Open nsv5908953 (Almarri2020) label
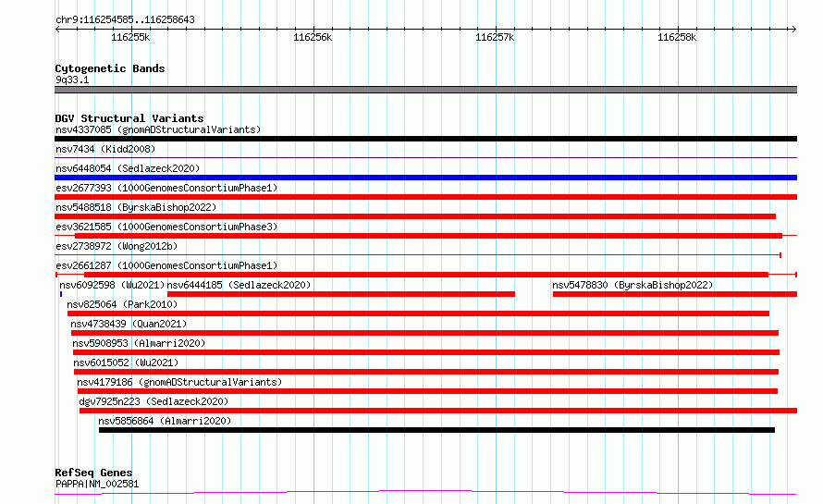The width and height of the screenshot is (823, 504). (139, 343)
